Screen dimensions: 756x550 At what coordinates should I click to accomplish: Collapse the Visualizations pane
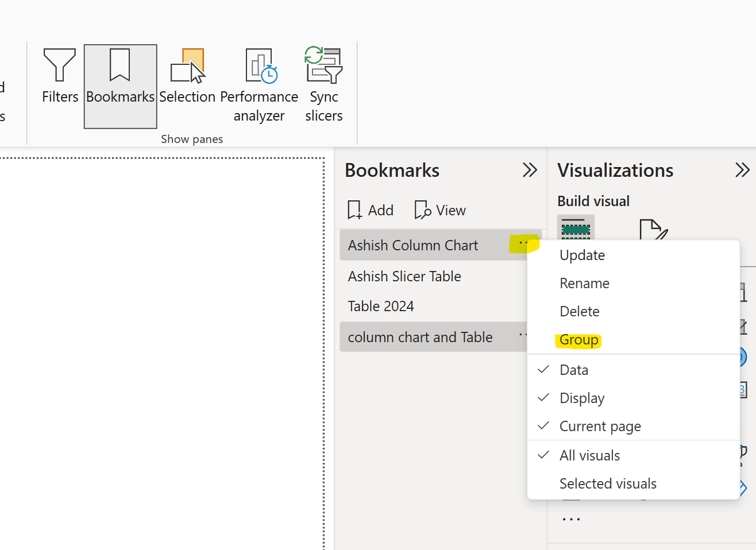pos(742,170)
